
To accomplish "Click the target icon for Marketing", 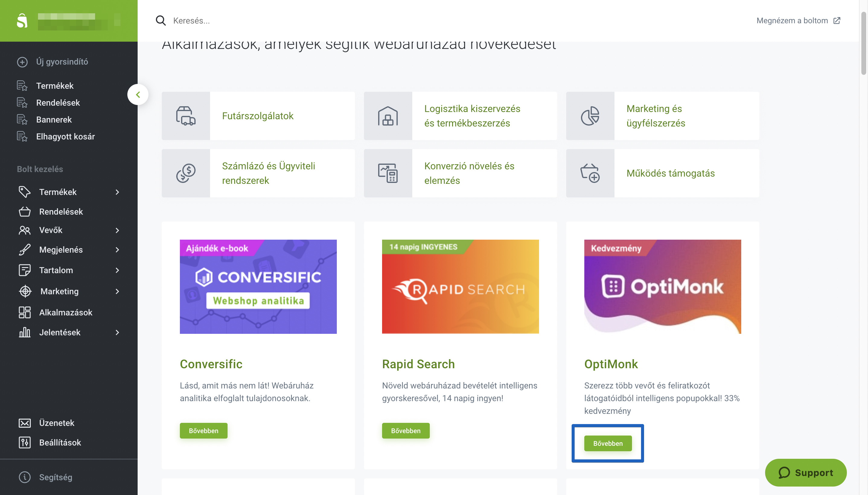I will point(25,291).
